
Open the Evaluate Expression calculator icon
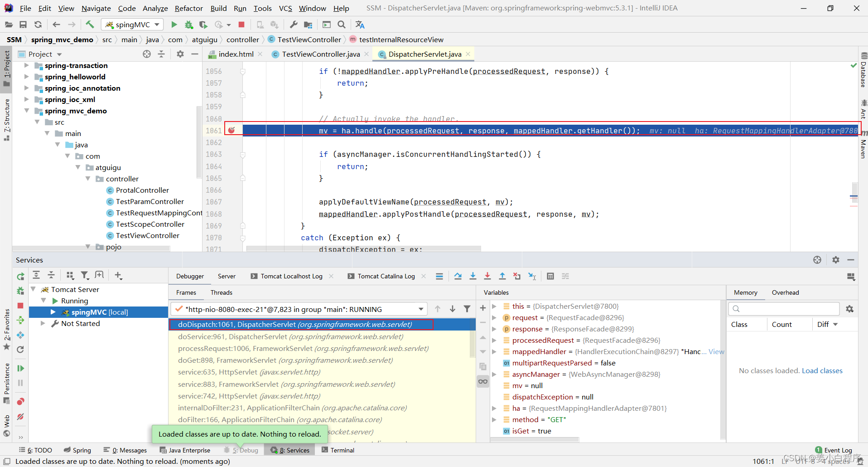(x=550, y=276)
